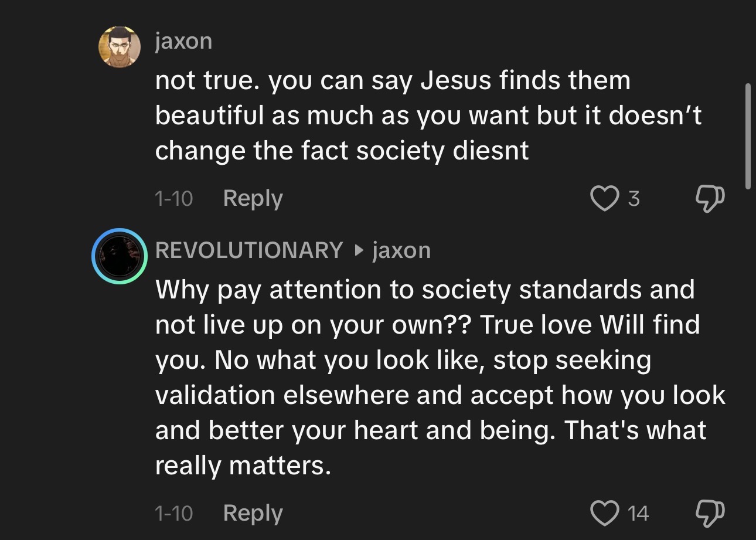Screen dimensions: 756x540
Task: Open the REVOLUTIONARY username link
Action: (249, 250)
